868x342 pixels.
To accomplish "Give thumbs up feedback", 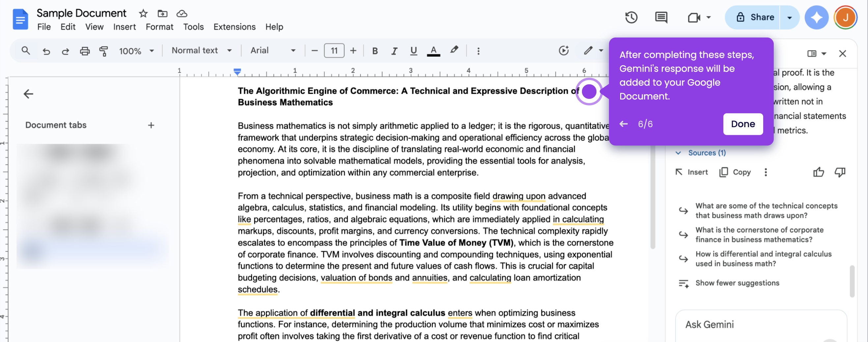I will pyautogui.click(x=818, y=172).
